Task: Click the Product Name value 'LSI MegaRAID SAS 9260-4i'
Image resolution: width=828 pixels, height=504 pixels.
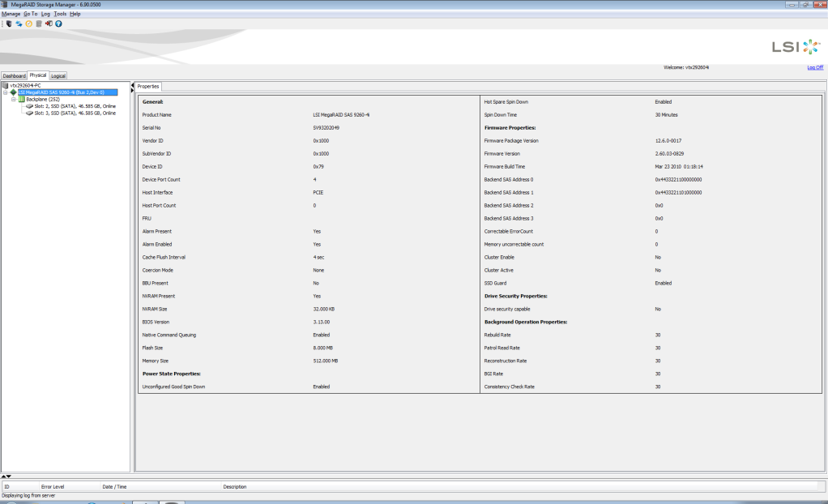Action: coord(341,114)
